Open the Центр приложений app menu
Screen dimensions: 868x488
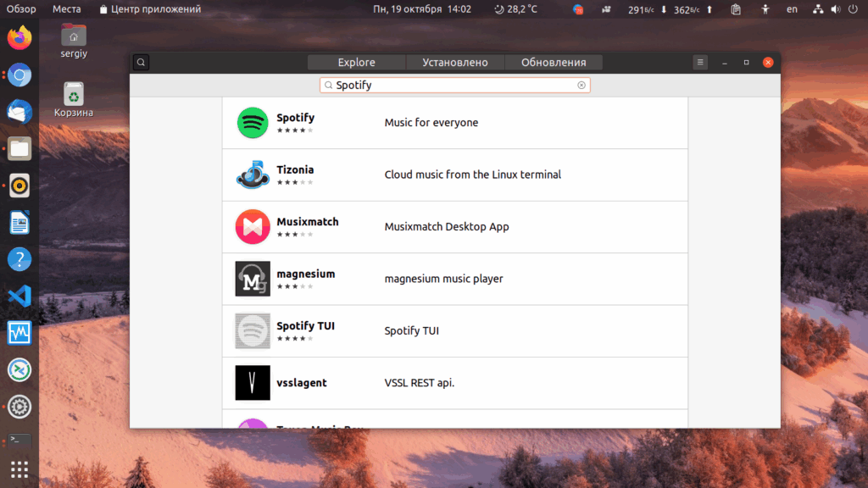pyautogui.click(x=150, y=8)
